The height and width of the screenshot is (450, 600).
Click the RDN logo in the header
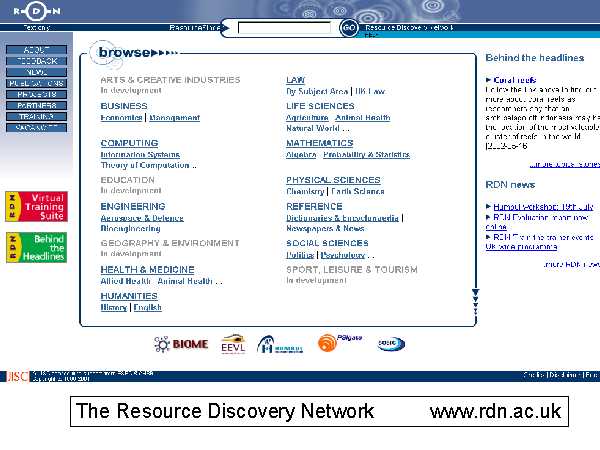coord(37,11)
